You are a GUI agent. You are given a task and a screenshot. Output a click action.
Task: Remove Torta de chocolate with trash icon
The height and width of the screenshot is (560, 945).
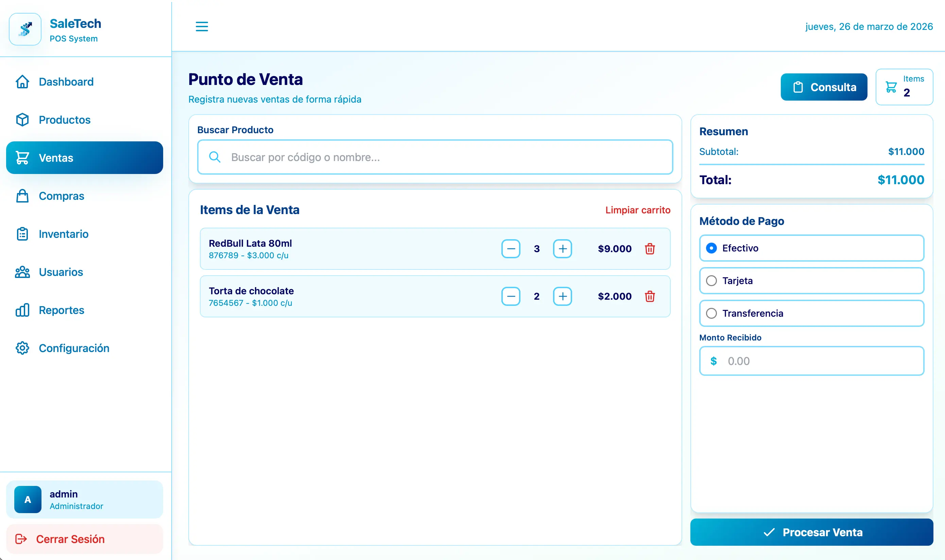tap(650, 296)
